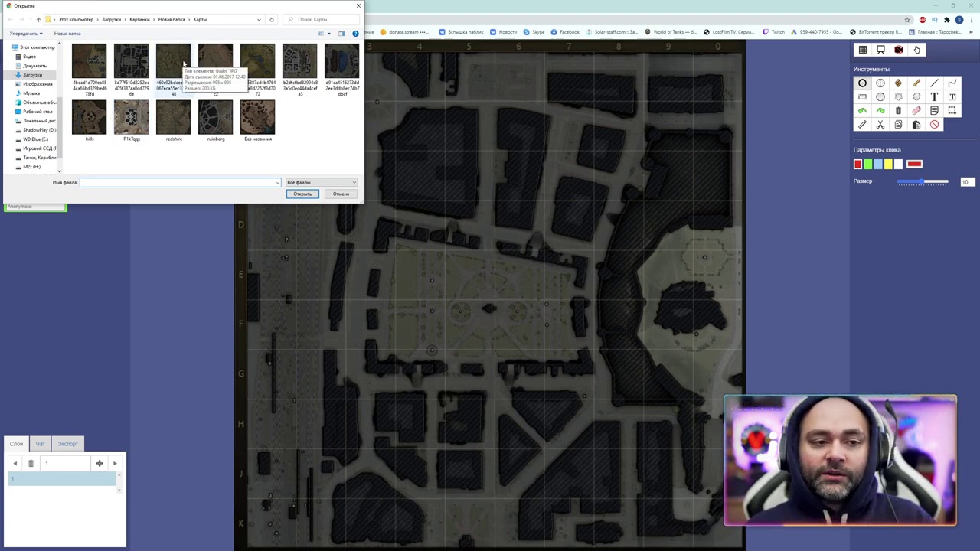The height and width of the screenshot is (551, 980).
Task: Open the file type Все файлы dropdown
Action: click(x=322, y=182)
